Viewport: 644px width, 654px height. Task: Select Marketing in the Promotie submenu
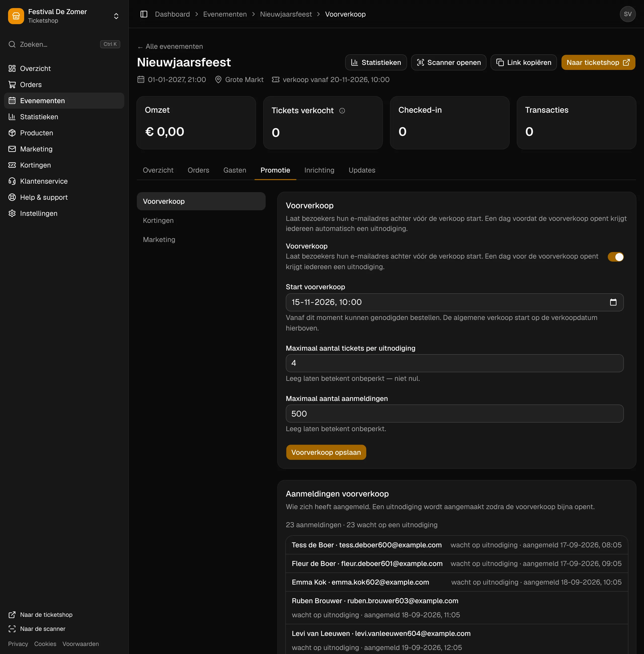coord(201,239)
